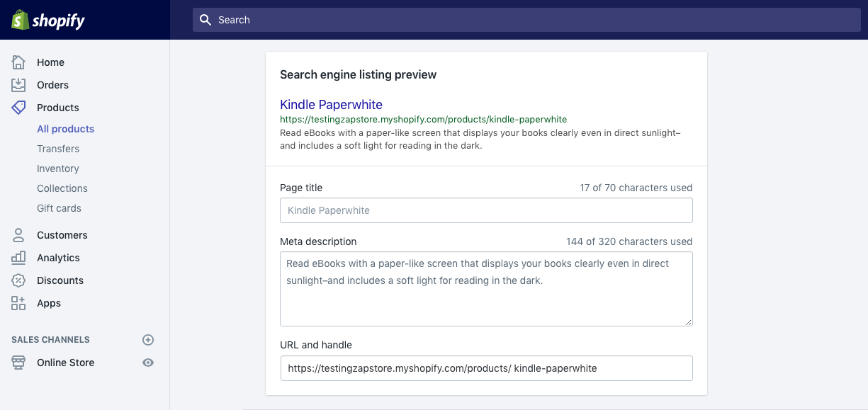Open Gift cards submenu item
This screenshot has height=410, width=868.
point(59,208)
